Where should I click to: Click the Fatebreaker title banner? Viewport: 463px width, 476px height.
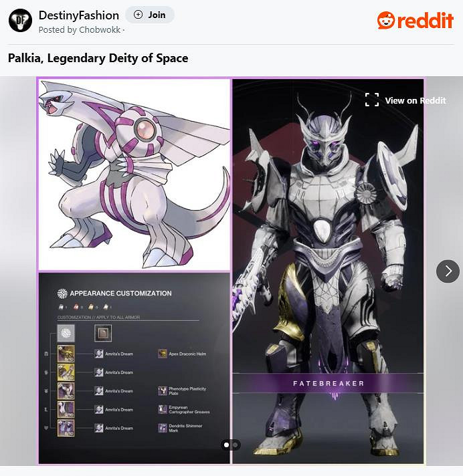pos(328,384)
